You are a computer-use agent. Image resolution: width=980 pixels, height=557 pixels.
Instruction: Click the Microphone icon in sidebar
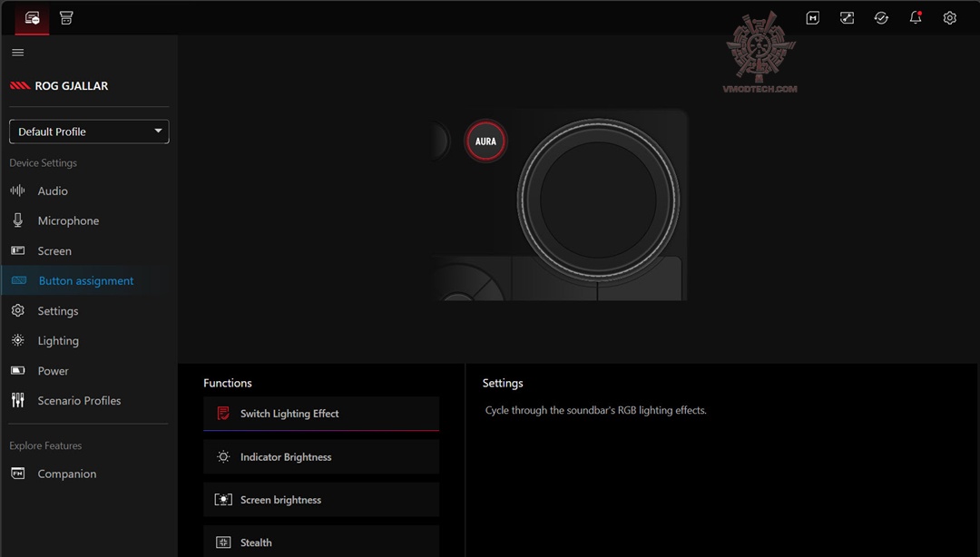tap(17, 220)
